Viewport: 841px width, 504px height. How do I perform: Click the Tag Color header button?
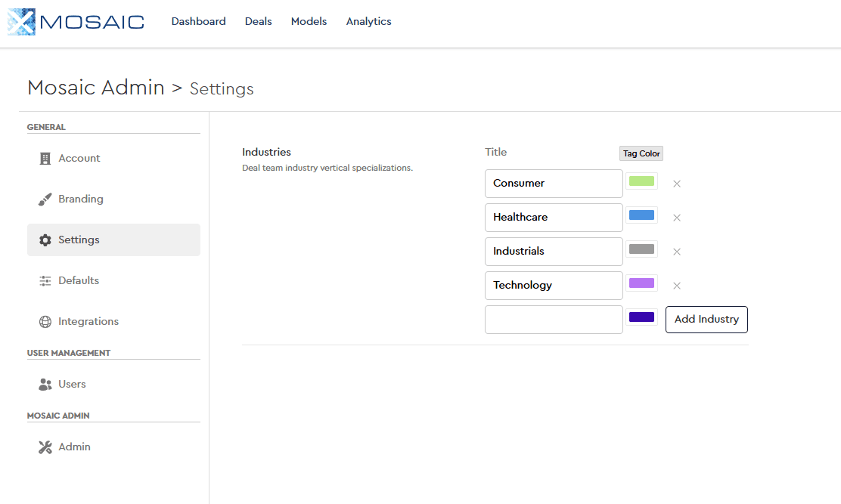tap(641, 153)
